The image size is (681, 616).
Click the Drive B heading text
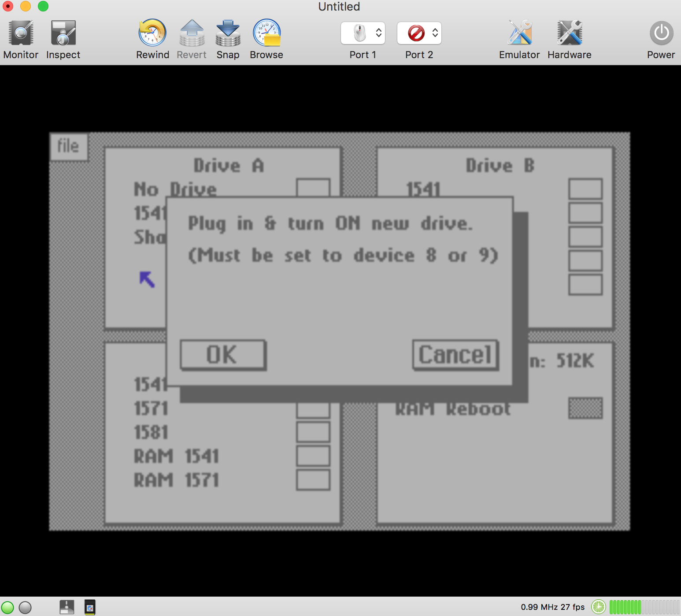(x=500, y=166)
